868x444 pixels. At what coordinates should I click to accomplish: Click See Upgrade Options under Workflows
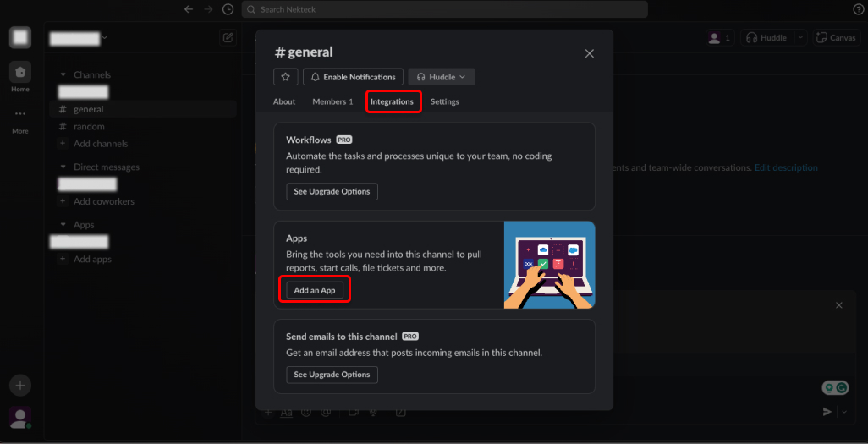coord(332,191)
